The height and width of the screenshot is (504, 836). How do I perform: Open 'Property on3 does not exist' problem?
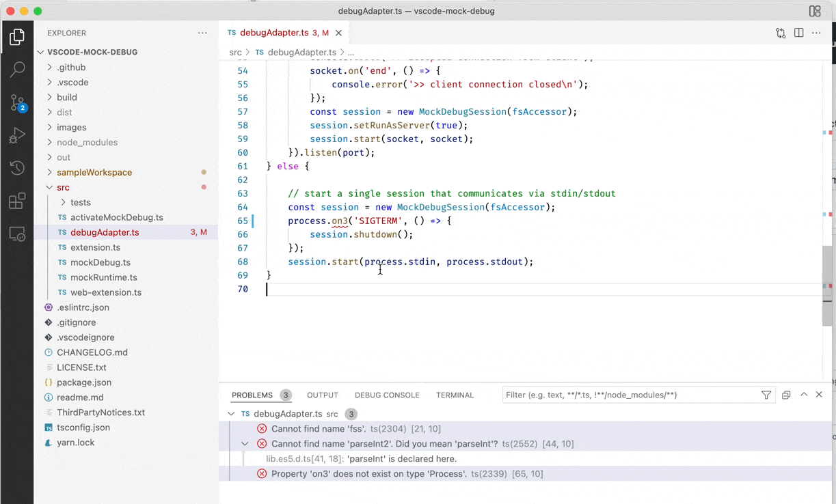coord(369,474)
